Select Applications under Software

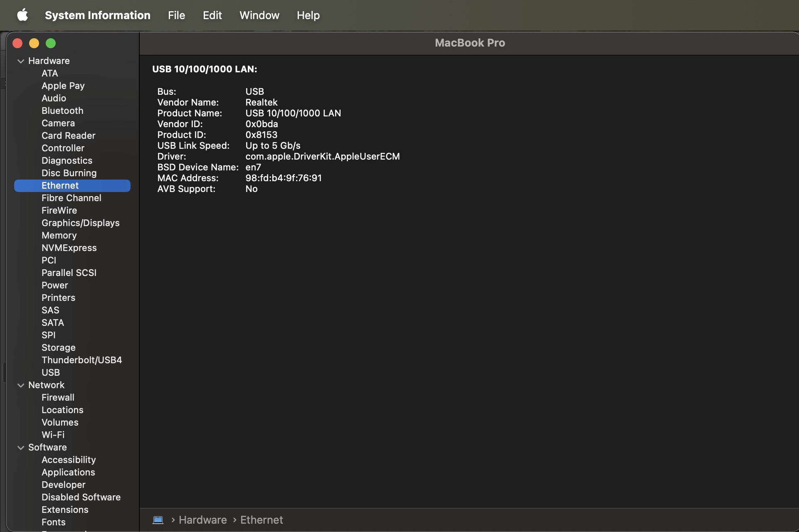pos(68,472)
